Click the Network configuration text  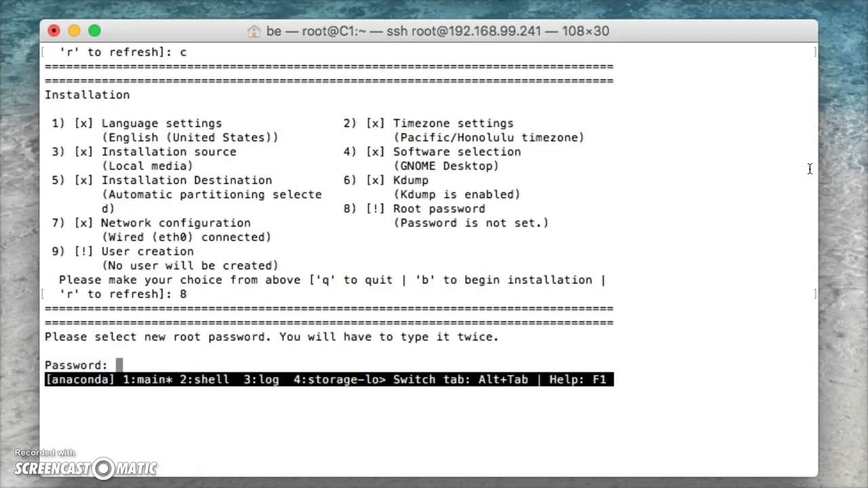point(176,223)
